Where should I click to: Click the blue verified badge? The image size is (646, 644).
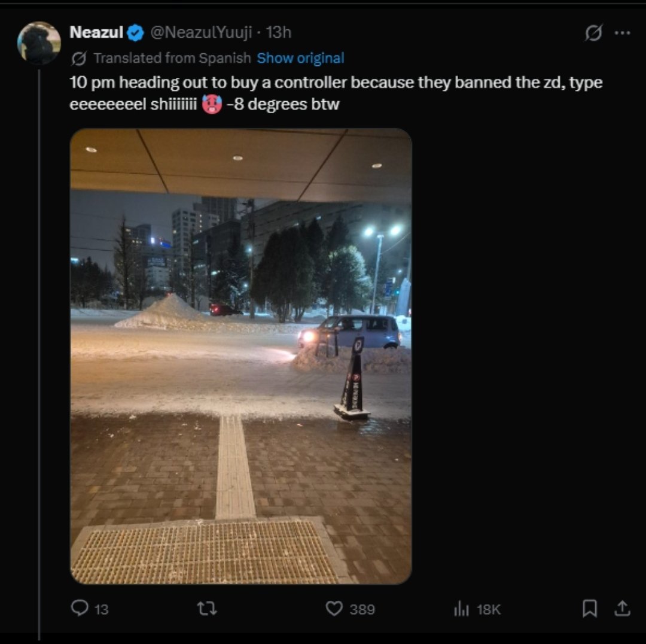click(136, 33)
